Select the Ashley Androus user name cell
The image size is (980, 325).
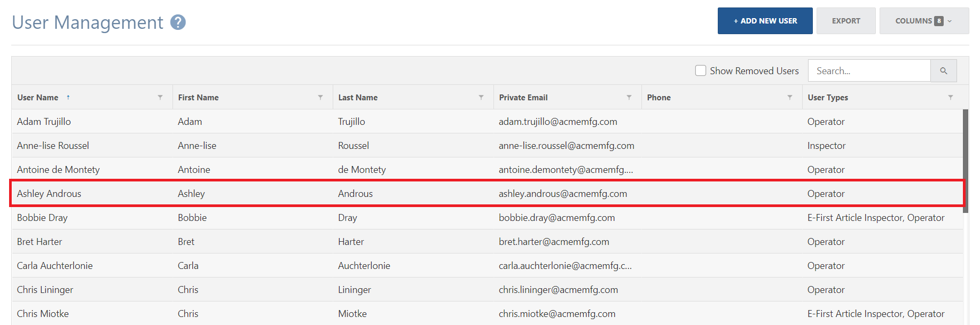92,193
